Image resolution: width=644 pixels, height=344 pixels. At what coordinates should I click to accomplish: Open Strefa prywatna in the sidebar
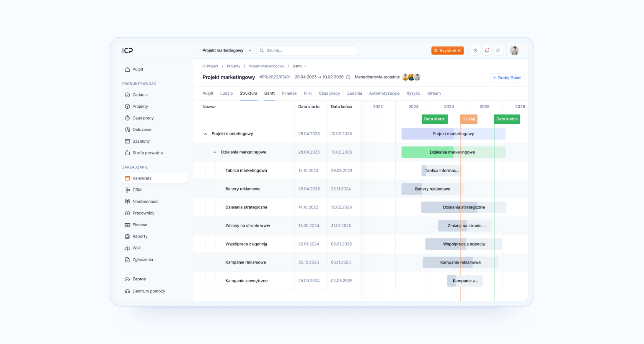point(147,153)
